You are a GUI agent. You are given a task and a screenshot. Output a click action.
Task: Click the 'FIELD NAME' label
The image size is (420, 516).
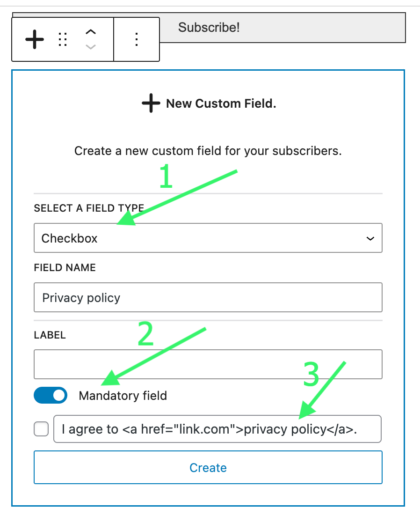(65, 268)
